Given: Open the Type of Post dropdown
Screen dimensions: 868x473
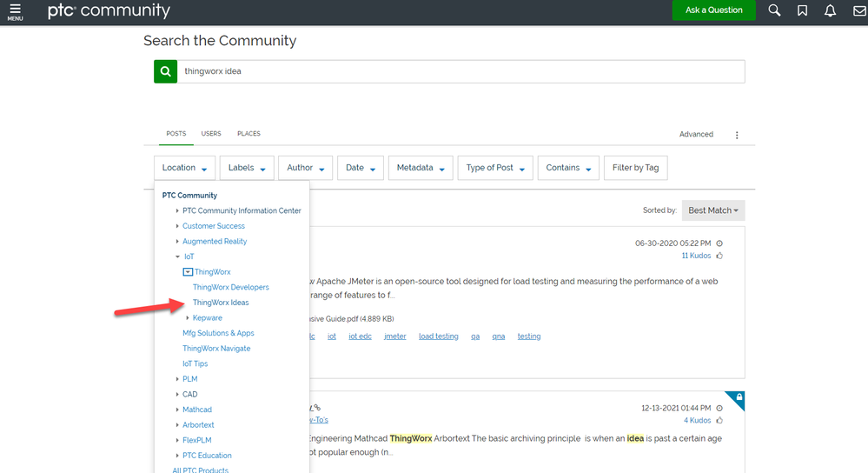Looking at the screenshot, I should [495, 168].
